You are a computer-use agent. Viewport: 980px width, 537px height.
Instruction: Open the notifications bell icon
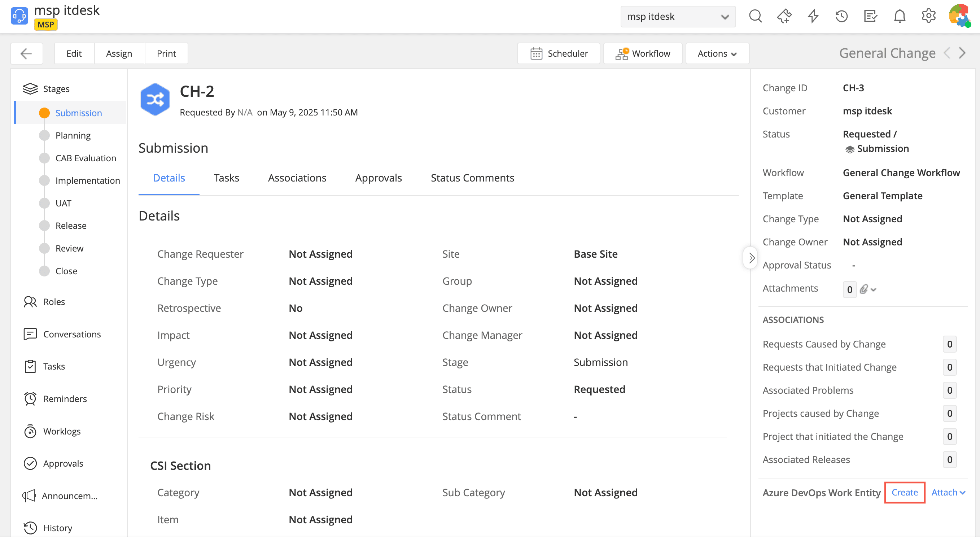[899, 16]
